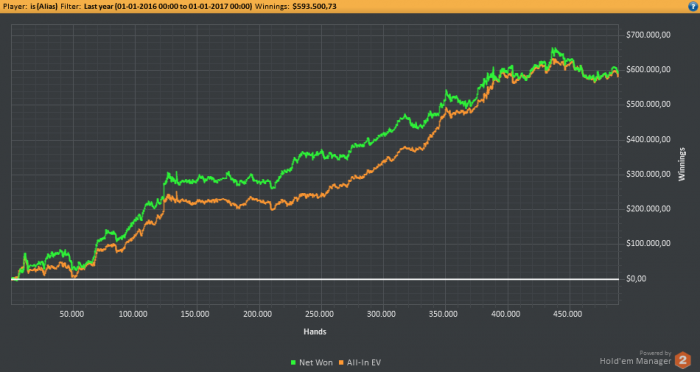Click the Last year date filter text
The image size is (700, 372).
click(x=168, y=6)
